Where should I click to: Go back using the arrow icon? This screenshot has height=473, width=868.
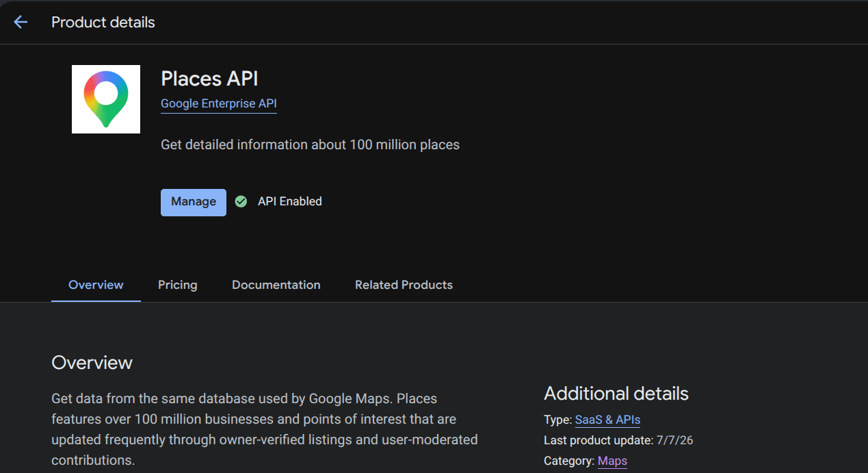click(21, 22)
